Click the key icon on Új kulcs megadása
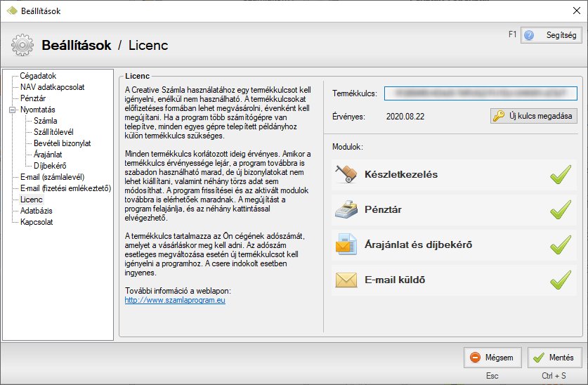 pos(498,116)
